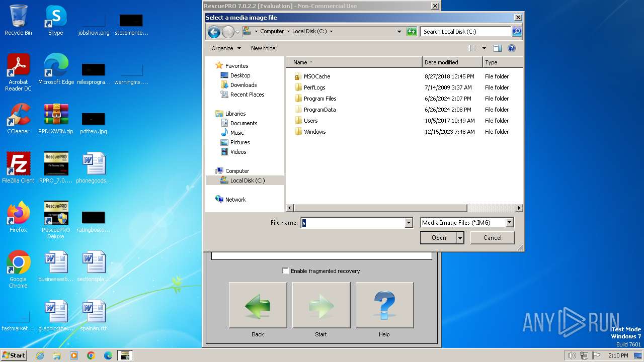Open RescuePRO Deluxe desktop shortcut
Screen dimensions: 644x362
(56, 220)
